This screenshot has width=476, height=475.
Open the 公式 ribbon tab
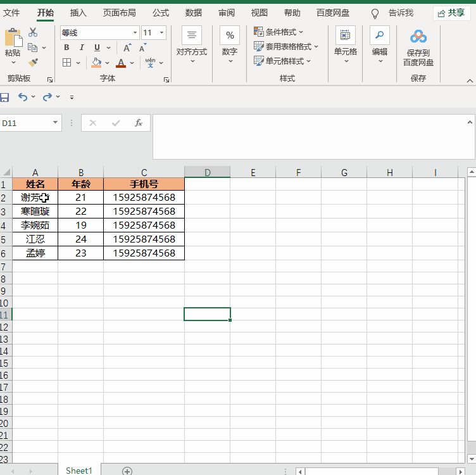pos(161,13)
